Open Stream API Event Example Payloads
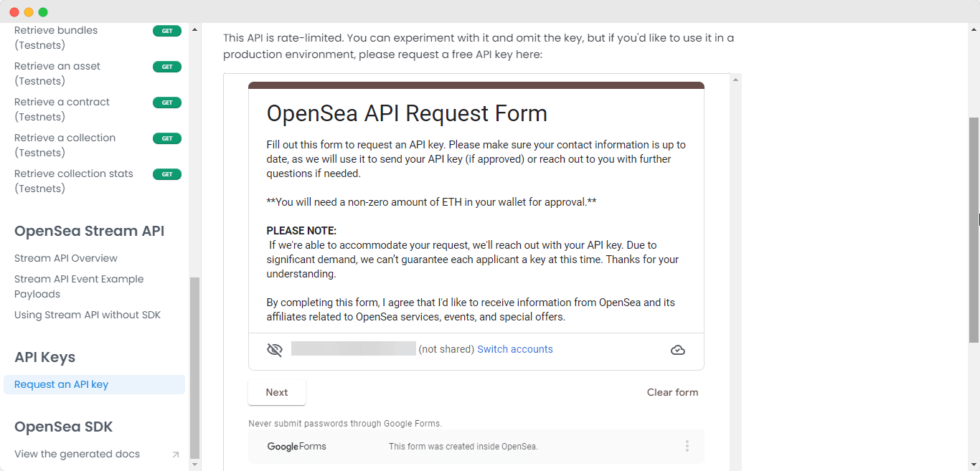The width and height of the screenshot is (980, 471). pos(79,286)
